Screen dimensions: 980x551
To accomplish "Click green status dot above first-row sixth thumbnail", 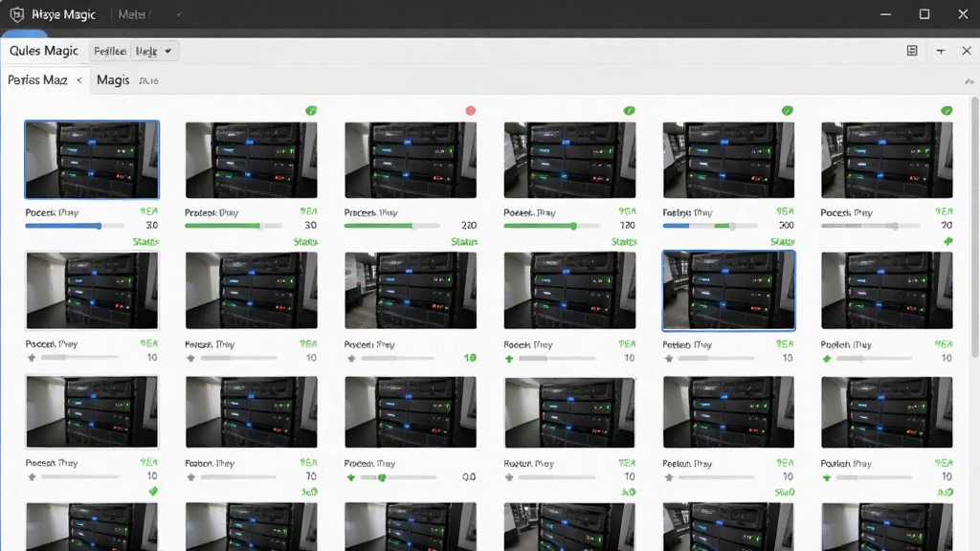I will [x=947, y=111].
